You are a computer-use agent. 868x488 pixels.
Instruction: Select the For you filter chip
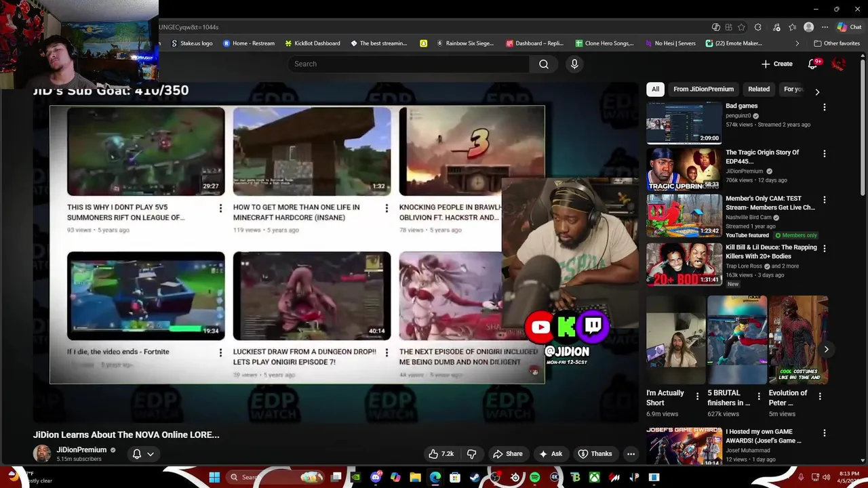(x=793, y=89)
